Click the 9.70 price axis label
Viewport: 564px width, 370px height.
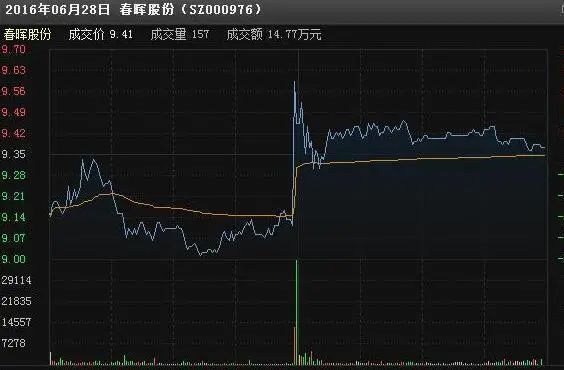coord(14,49)
